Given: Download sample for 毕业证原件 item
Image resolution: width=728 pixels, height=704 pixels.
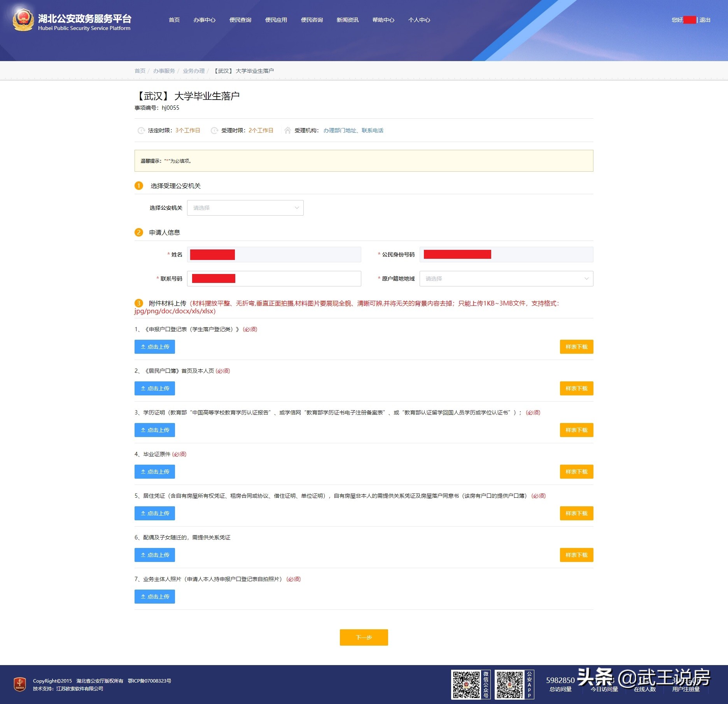Looking at the screenshot, I should 577,472.
